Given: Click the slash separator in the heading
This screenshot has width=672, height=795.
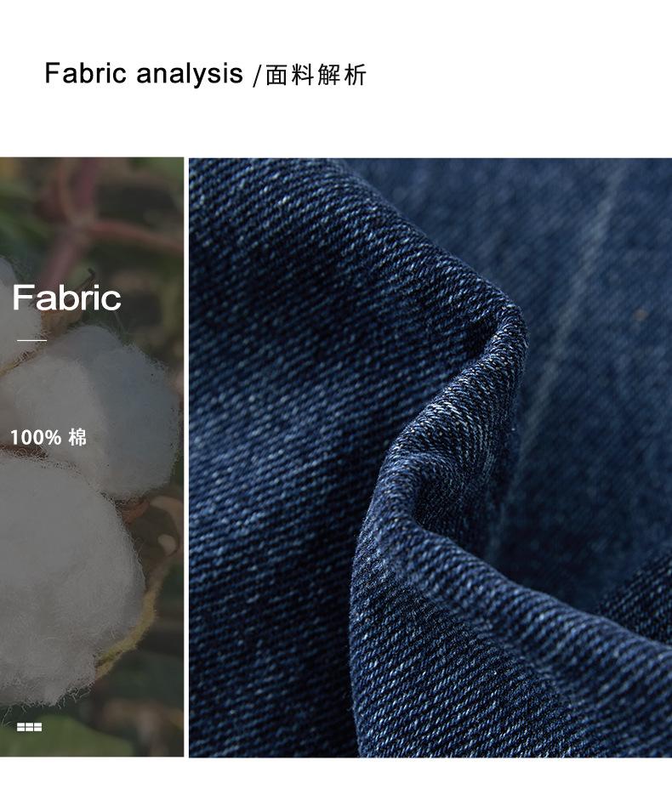Looking at the screenshot, I should [x=257, y=76].
